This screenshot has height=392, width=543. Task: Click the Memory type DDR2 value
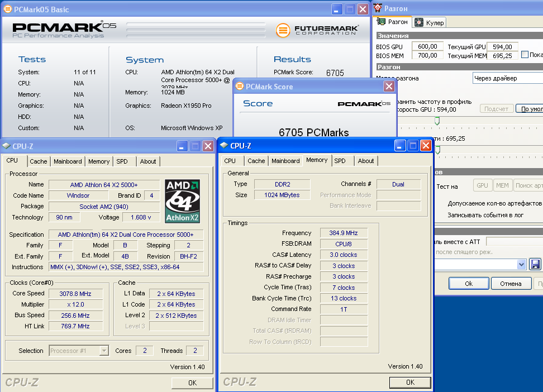[x=282, y=184]
